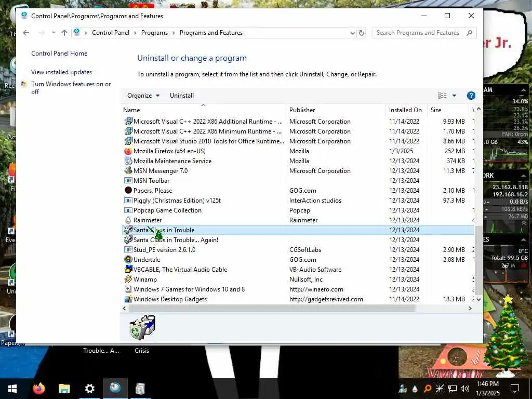Click the Windows Desktop Gadgets icon

click(128, 299)
